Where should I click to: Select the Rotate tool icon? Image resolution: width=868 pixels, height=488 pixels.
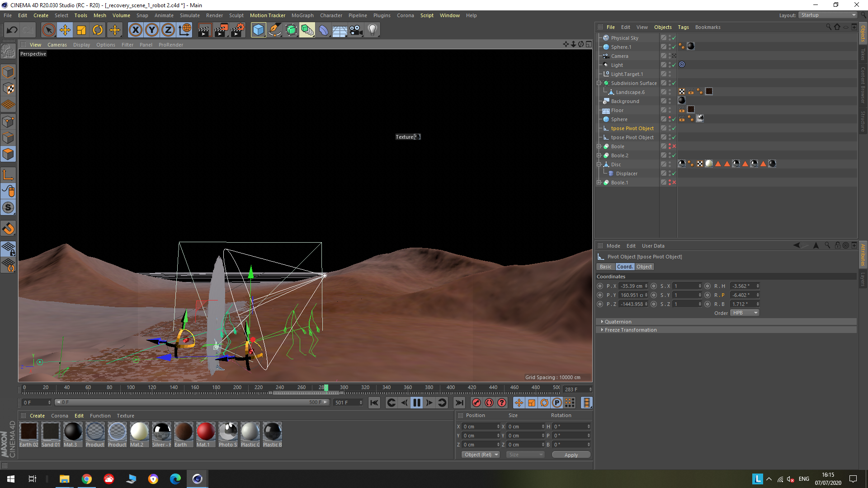click(98, 30)
